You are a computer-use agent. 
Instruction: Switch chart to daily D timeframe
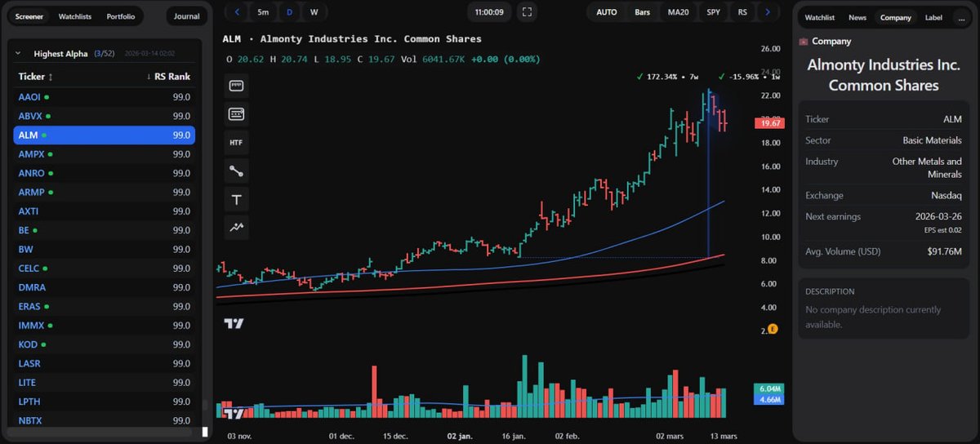click(x=289, y=12)
